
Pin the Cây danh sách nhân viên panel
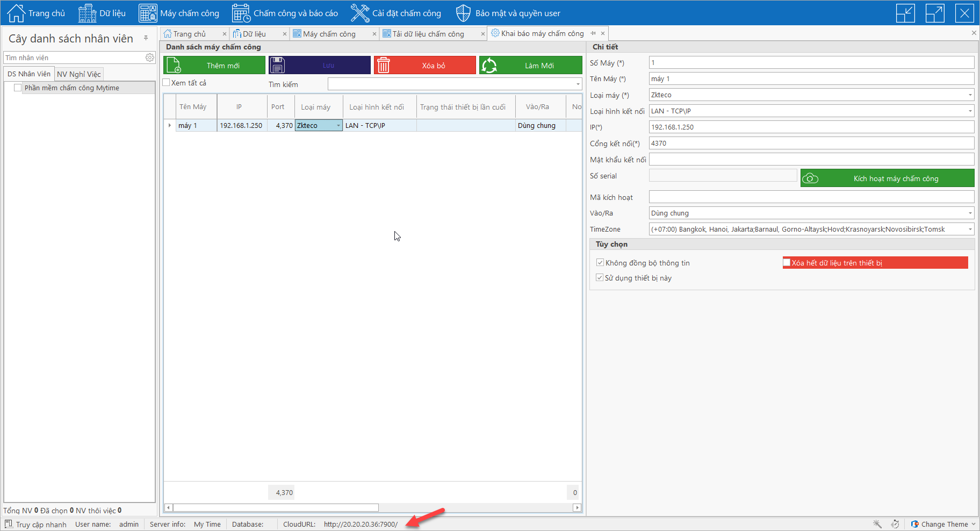click(x=146, y=38)
